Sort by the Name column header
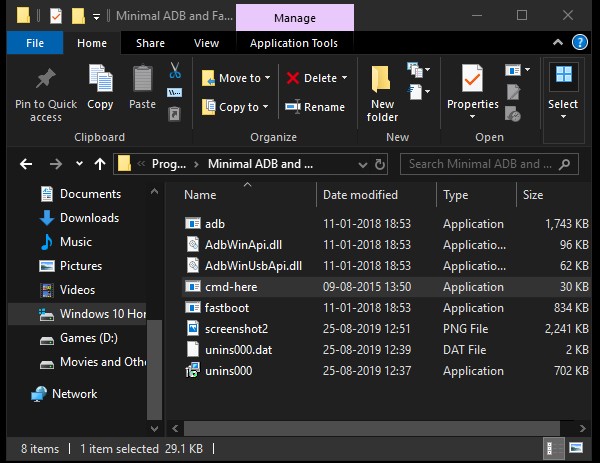600x463 pixels. [x=249, y=195]
